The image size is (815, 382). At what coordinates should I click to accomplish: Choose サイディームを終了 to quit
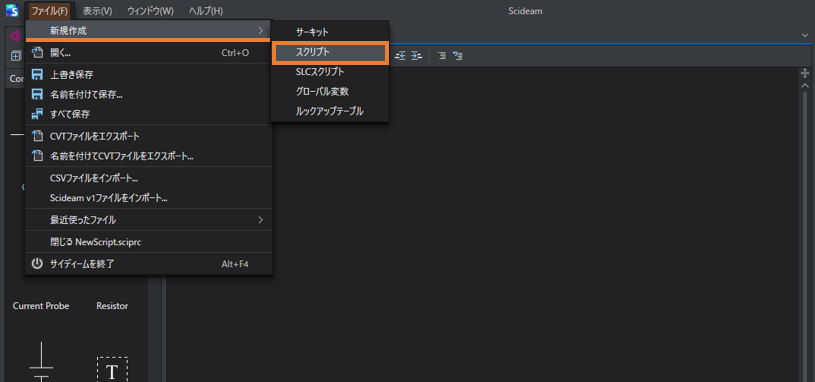[149, 264]
